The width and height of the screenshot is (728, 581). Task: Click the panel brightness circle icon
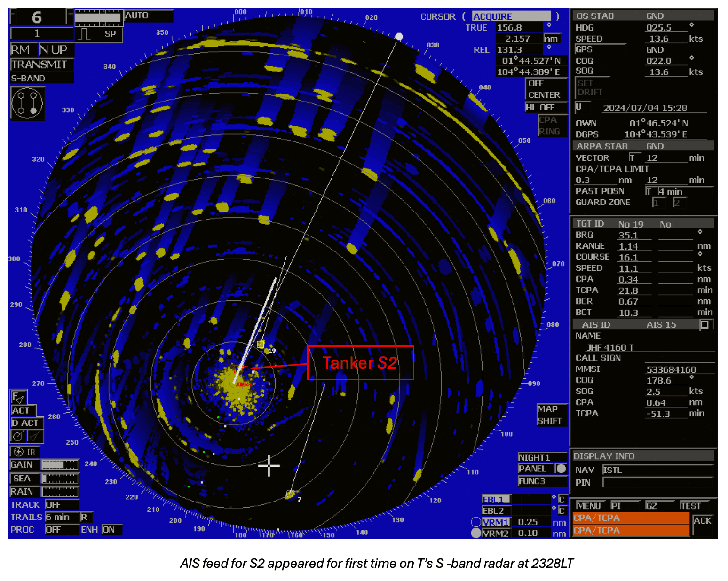561,469
